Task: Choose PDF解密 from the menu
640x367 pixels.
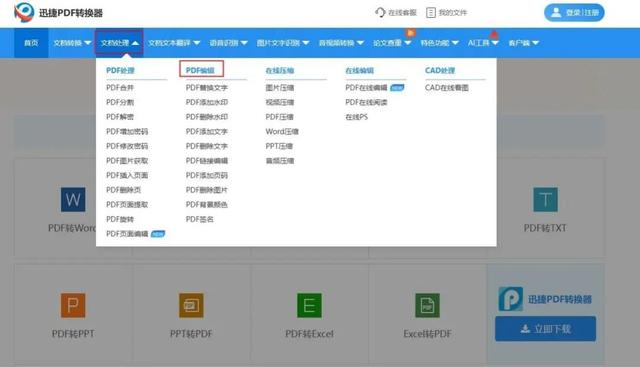Action: (x=120, y=117)
